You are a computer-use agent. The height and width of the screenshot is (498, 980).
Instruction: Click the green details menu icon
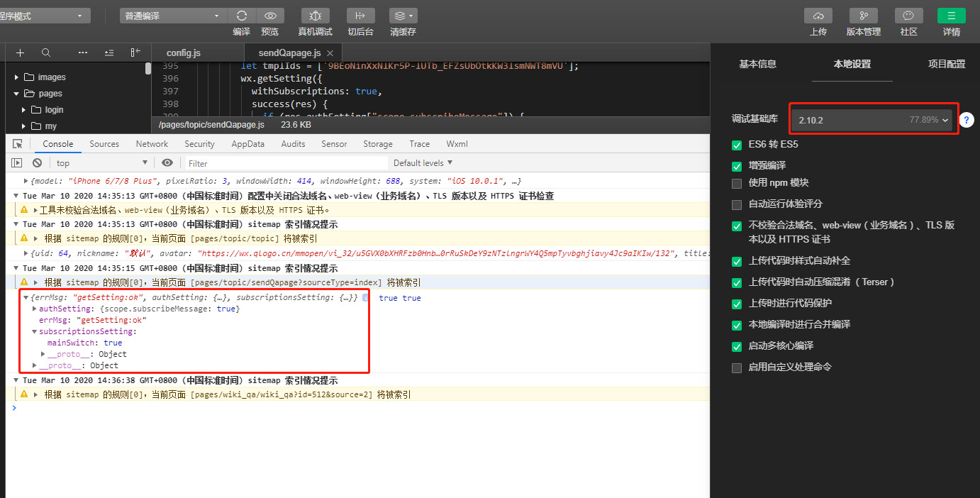952,16
